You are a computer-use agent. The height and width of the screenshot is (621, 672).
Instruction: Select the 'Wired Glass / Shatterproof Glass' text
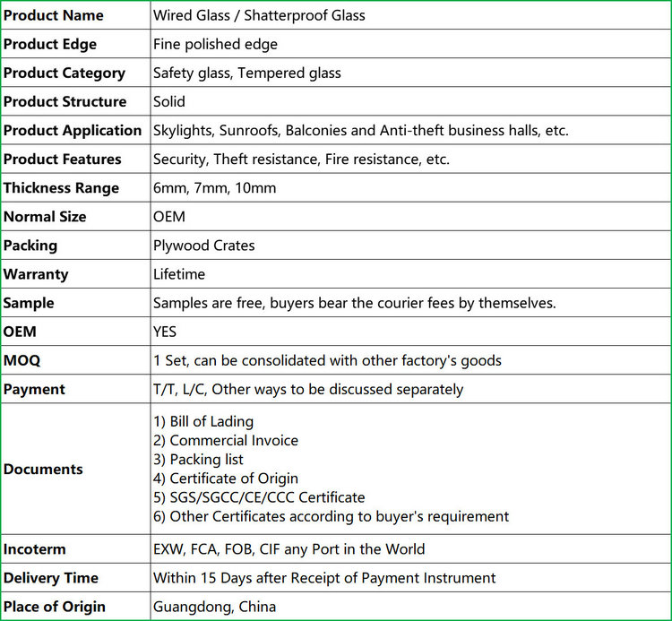click(x=259, y=15)
